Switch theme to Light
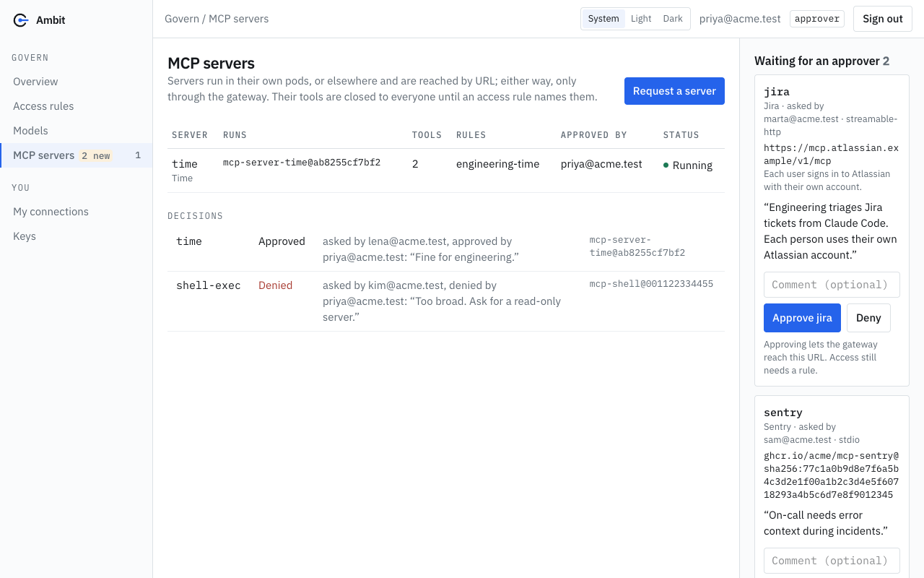 point(641,19)
